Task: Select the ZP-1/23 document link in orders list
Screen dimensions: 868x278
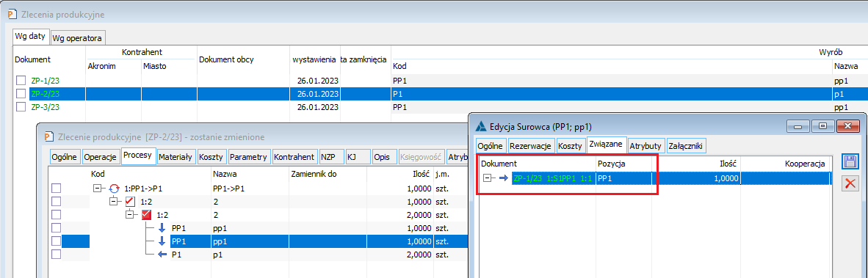Action: click(x=46, y=81)
